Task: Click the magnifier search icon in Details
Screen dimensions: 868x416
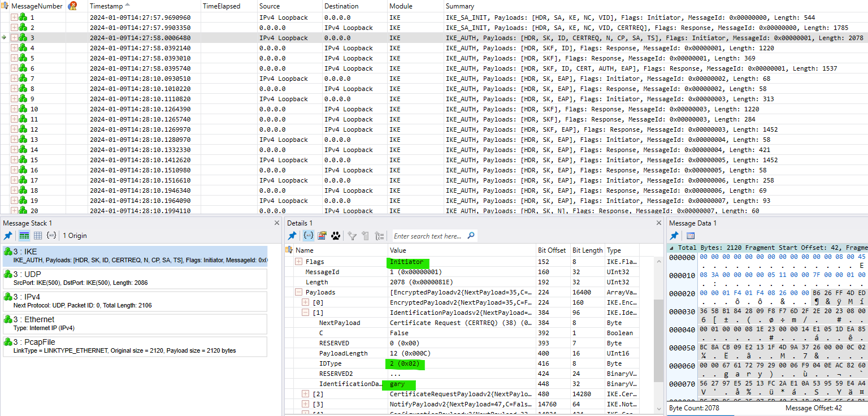Action: click(471, 236)
